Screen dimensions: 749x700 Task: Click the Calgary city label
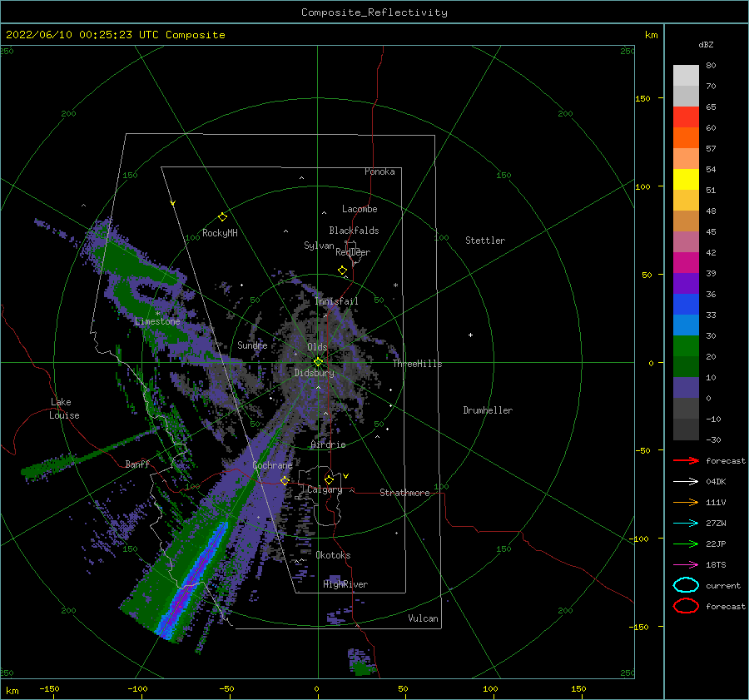[x=325, y=489]
